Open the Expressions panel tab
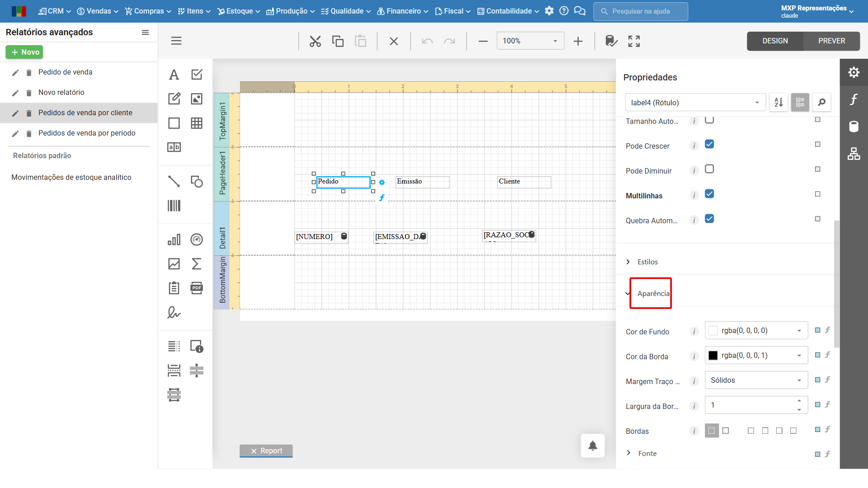This screenshot has width=868, height=488. click(854, 99)
